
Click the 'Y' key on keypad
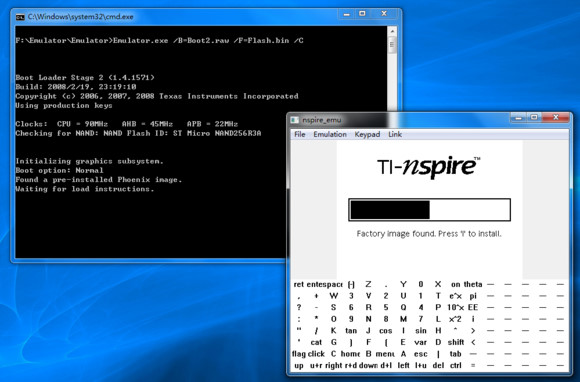point(403,284)
